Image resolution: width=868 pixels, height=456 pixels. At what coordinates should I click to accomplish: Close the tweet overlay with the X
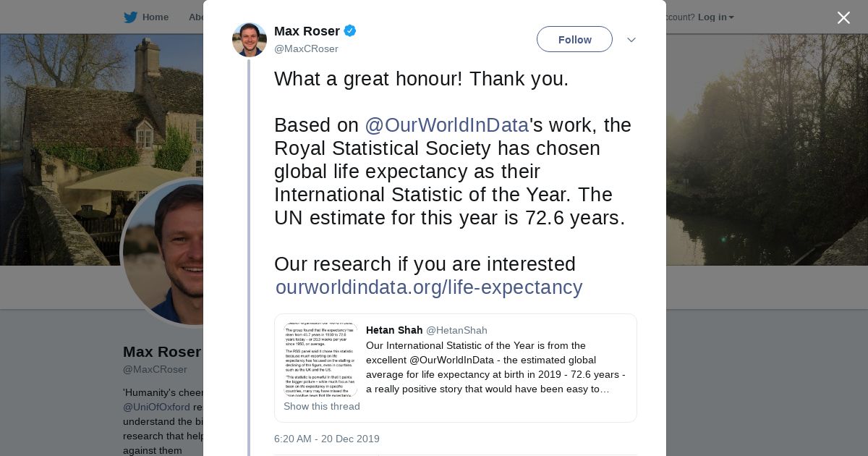(x=843, y=18)
